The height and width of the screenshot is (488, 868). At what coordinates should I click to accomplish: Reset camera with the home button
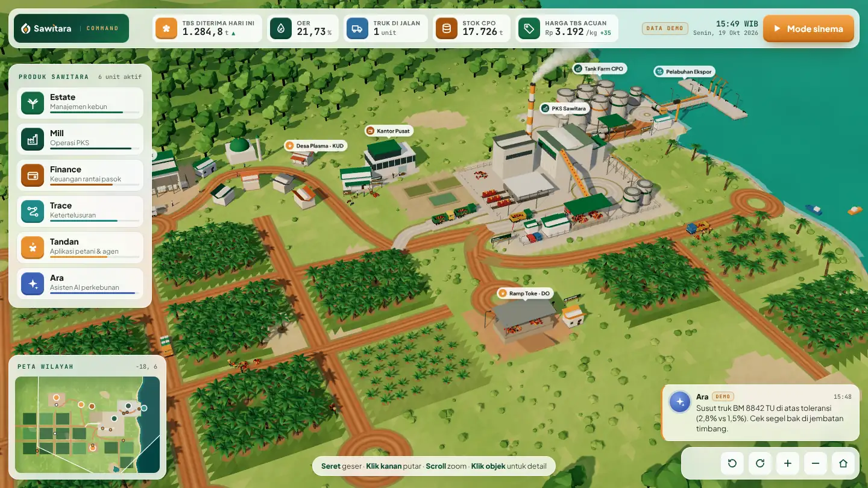843,463
